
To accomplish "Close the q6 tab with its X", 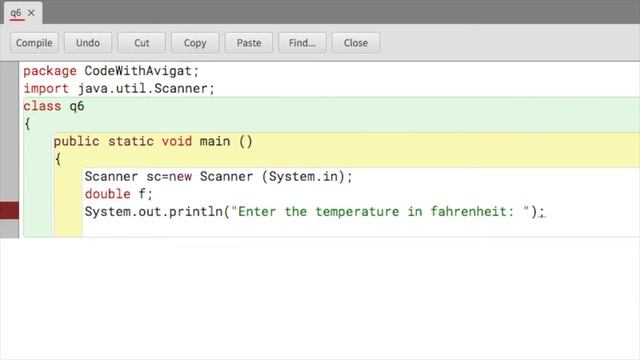I will [x=31, y=13].
